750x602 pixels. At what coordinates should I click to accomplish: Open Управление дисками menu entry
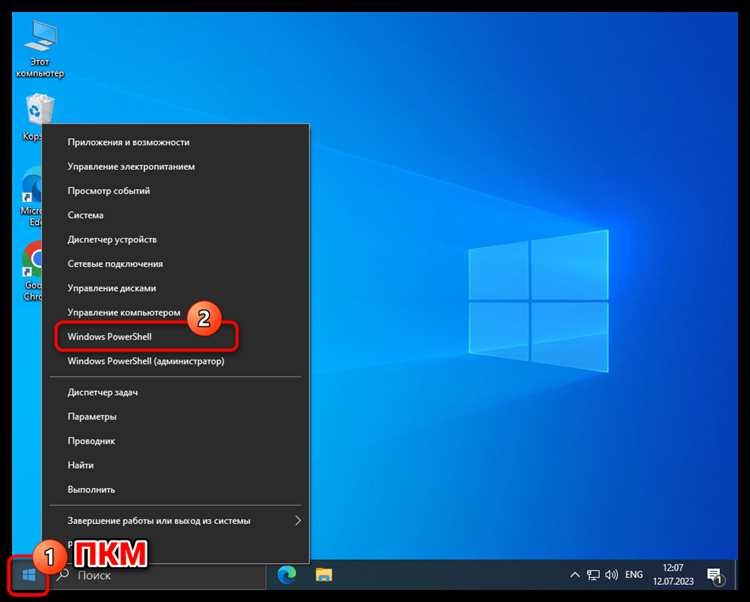click(x=176, y=288)
